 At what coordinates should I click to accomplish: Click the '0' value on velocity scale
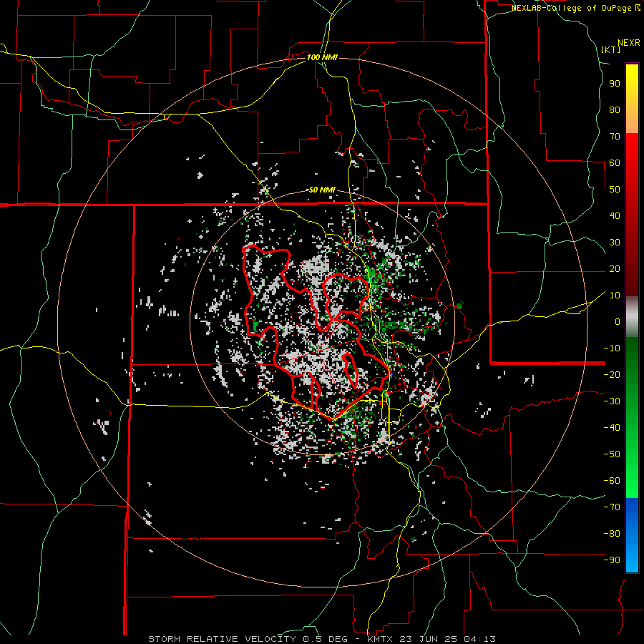(618, 322)
